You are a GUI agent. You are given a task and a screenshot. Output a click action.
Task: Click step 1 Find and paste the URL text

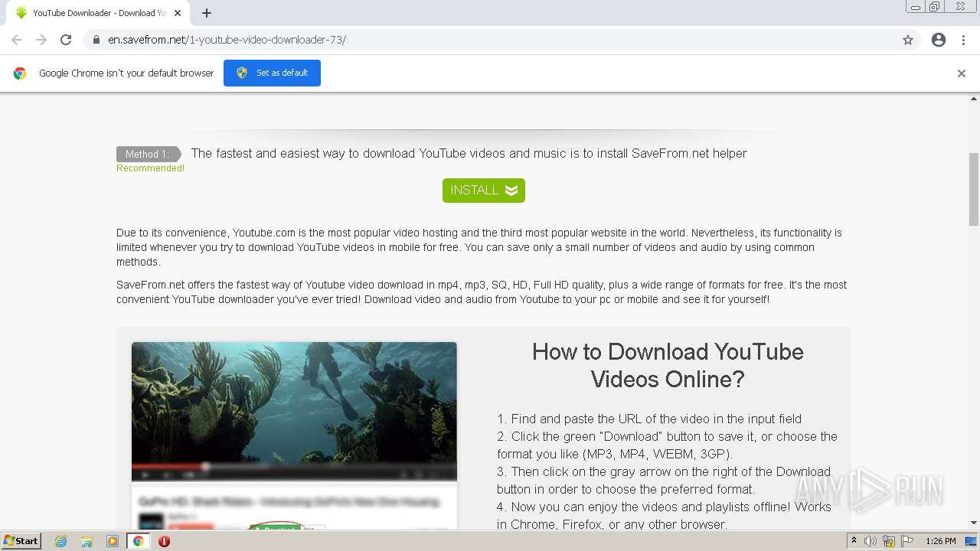click(x=649, y=419)
